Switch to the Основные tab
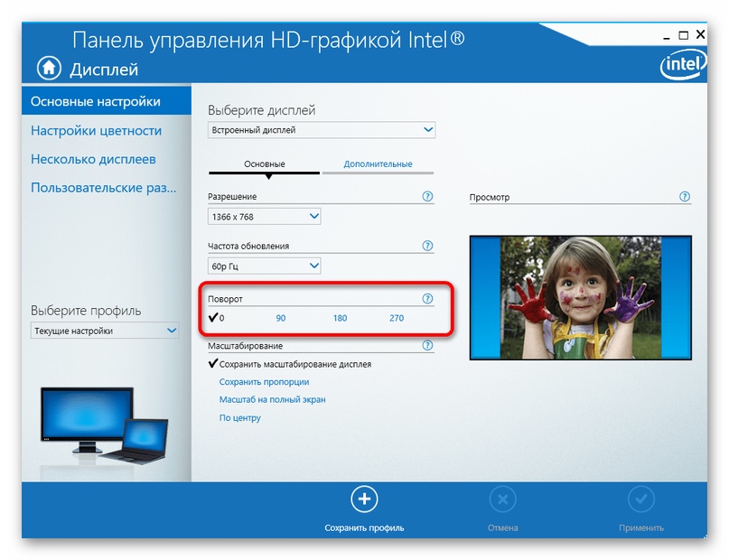Viewport: 729px width, 560px height. click(x=265, y=164)
